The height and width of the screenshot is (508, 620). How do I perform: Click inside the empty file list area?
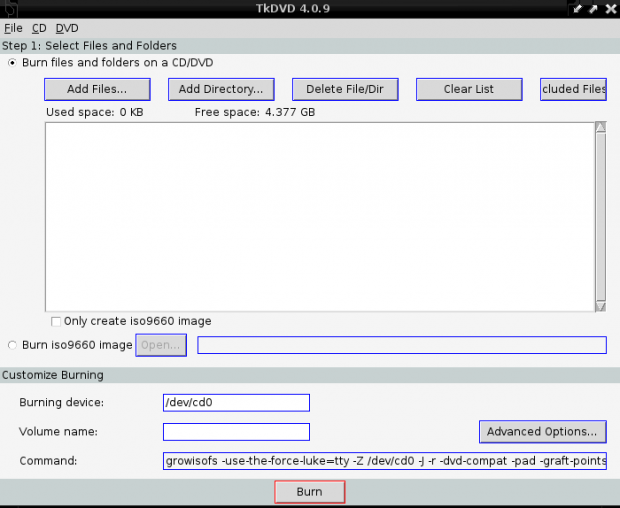pos(320,217)
